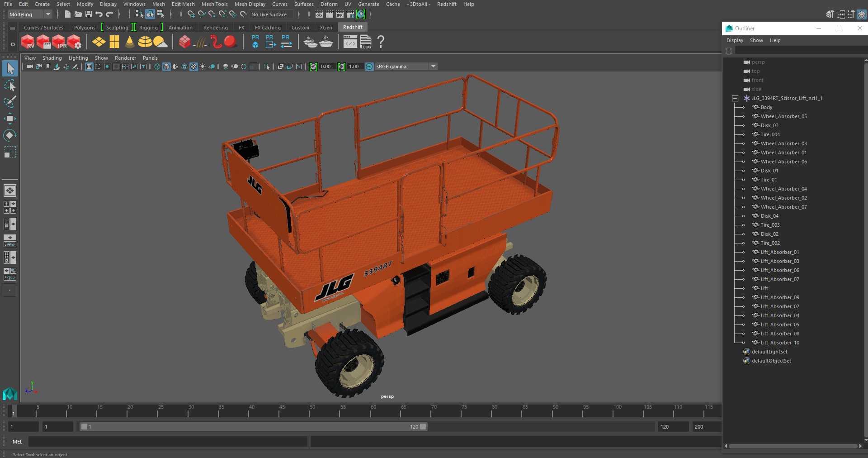Screen dimensions: 868x458
Task: Collapse the JLG_3394RT_Scissor_Lift_ncl1_1 group
Action: coord(735,98)
